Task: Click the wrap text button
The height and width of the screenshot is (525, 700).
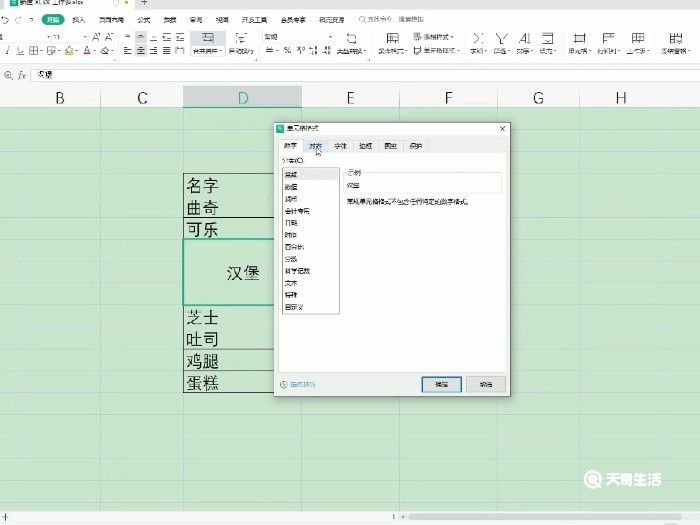Action: pyautogui.click(x=241, y=43)
